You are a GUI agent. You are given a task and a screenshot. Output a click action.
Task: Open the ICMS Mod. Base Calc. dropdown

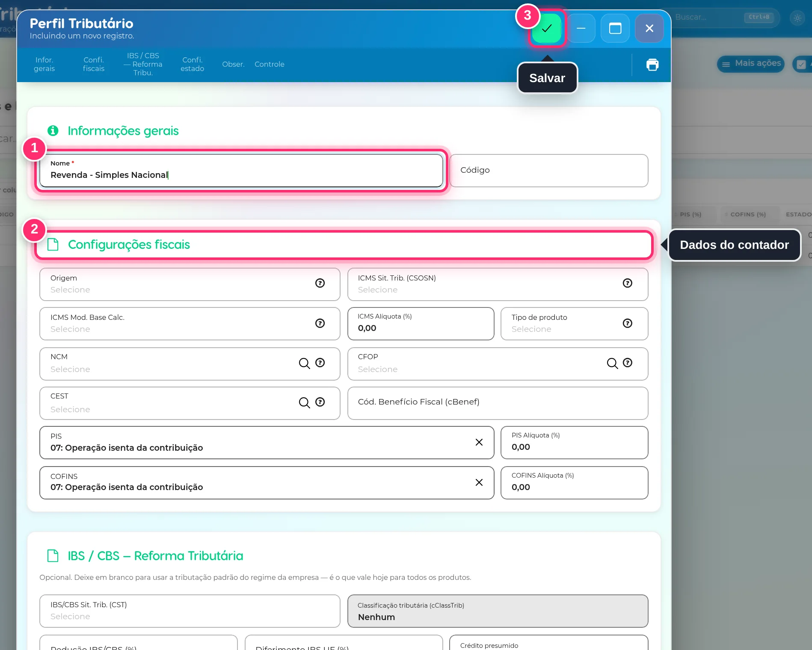click(190, 324)
